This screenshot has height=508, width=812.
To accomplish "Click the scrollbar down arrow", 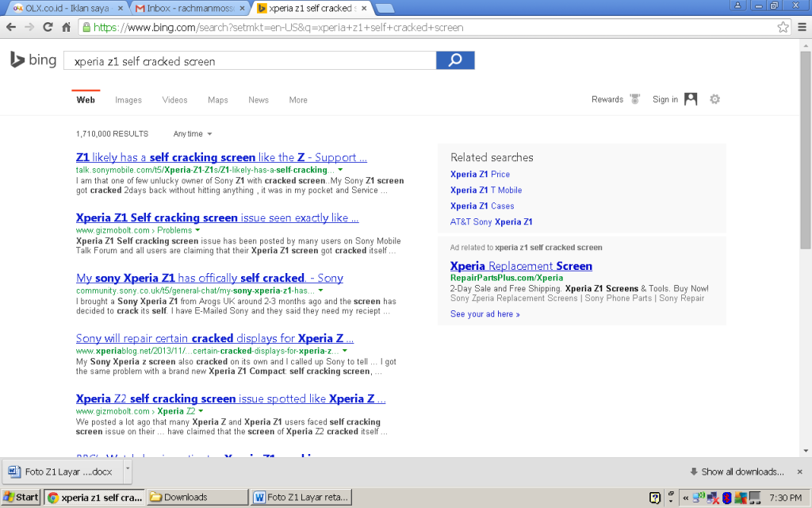I will pyautogui.click(x=806, y=451).
